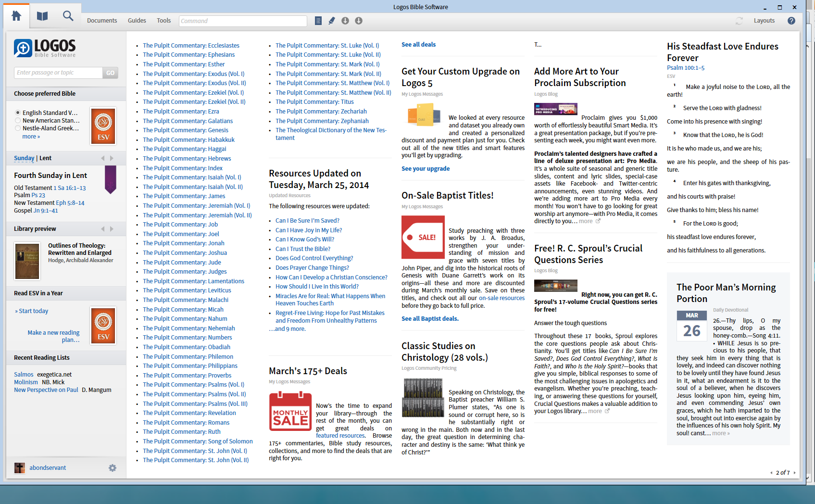Click the Monthly Sale image
This screenshot has width=815, height=504.
coord(290,411)
